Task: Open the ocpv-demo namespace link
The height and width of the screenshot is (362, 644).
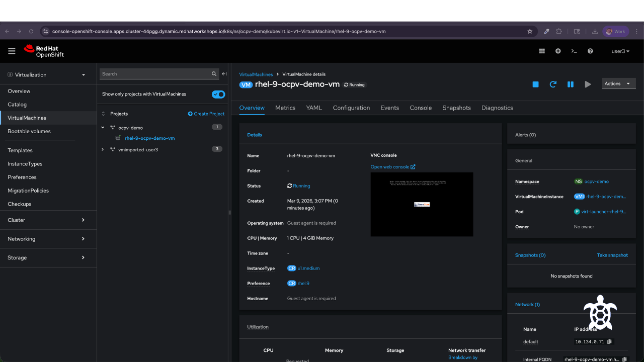Action: 597,182
